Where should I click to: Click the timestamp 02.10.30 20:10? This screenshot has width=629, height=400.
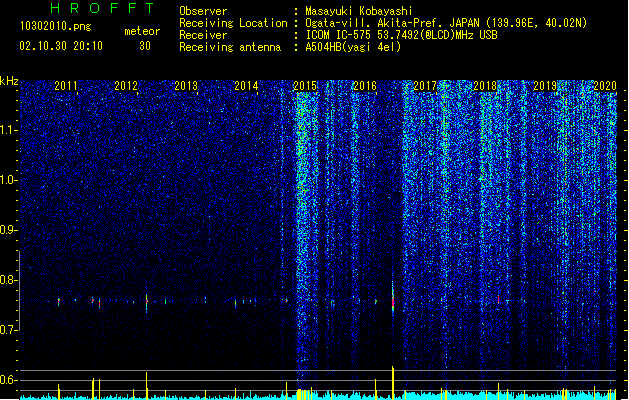point(61,46)
